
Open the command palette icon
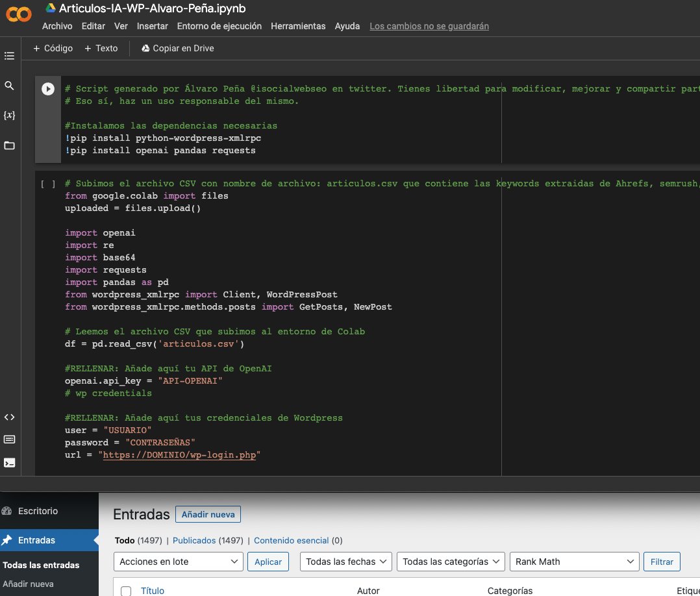click(x=9, y=440)
